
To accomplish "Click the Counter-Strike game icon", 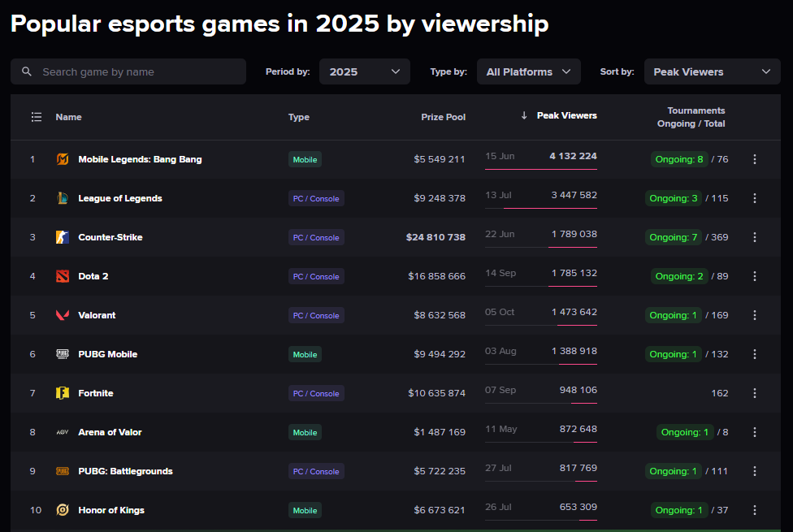I will click(x=63, y=237).
